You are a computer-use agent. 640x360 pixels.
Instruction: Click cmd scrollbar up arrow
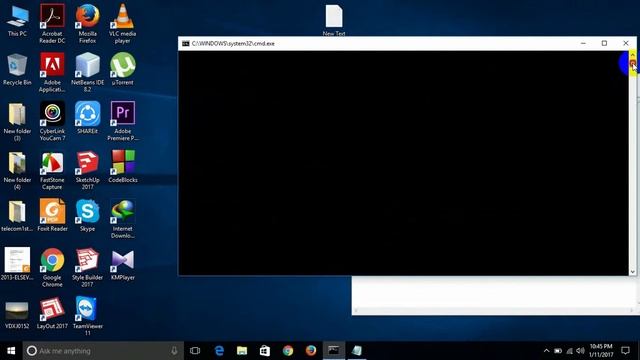tap(633, 54)
